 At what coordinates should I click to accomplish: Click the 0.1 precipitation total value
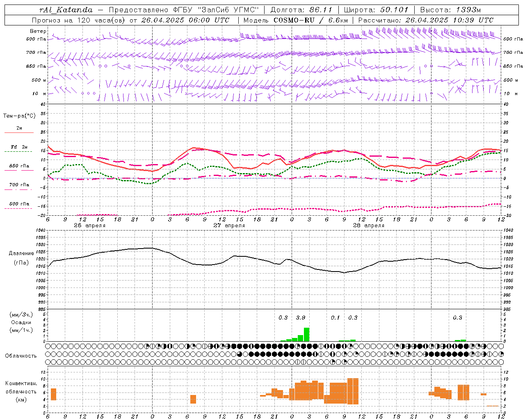pyautogui.click(x=336, y=317)
